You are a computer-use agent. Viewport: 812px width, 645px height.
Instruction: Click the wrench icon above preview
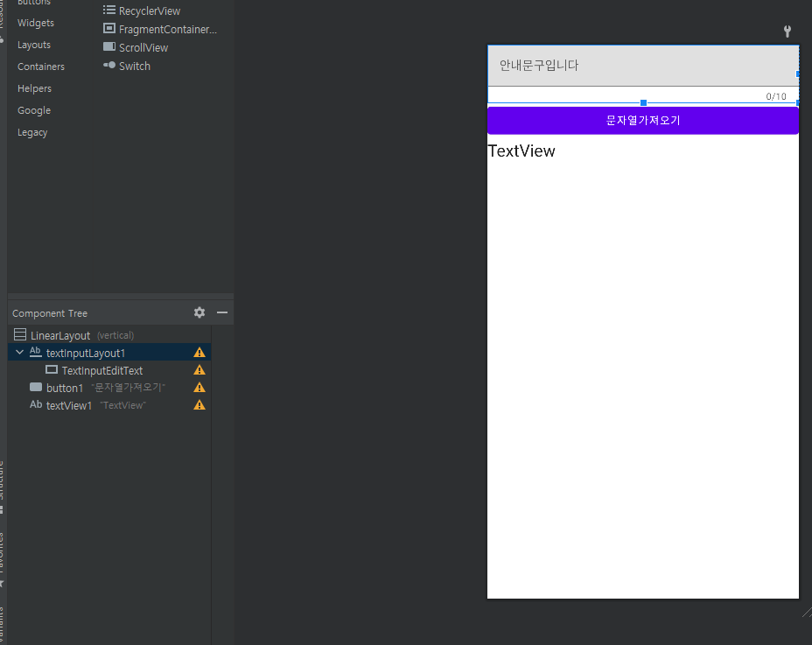click(787, 32)
